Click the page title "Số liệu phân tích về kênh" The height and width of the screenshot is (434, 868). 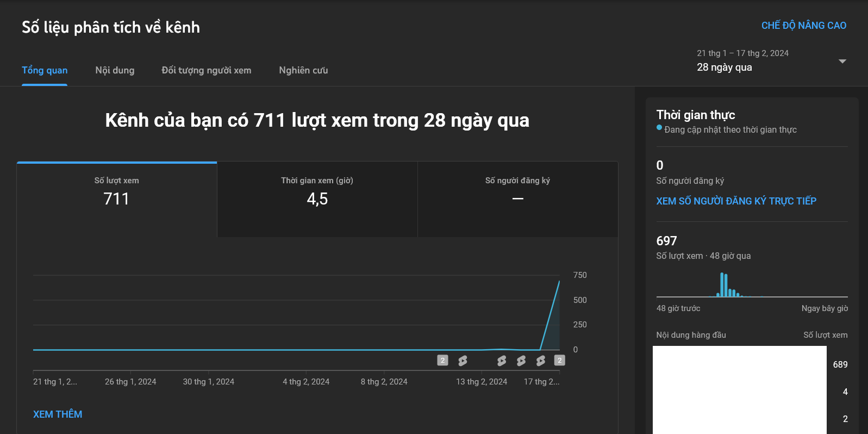click(111, 27)
